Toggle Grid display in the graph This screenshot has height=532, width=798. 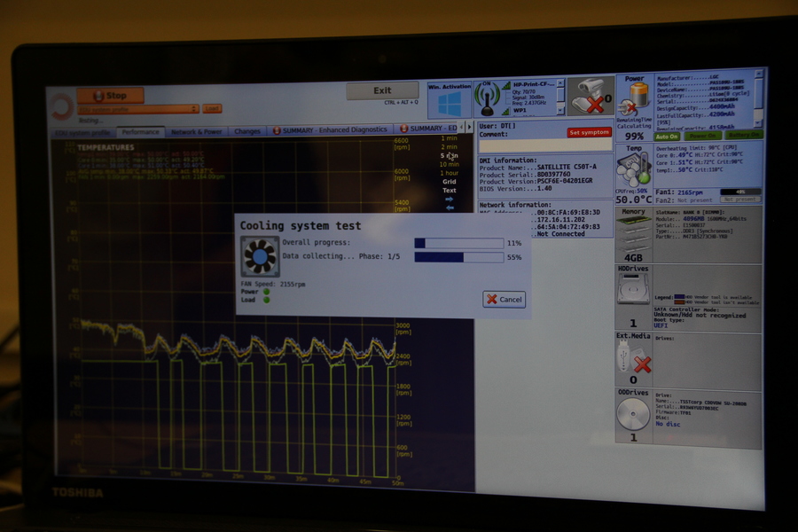pyautogui.click(x=450, y=182)
